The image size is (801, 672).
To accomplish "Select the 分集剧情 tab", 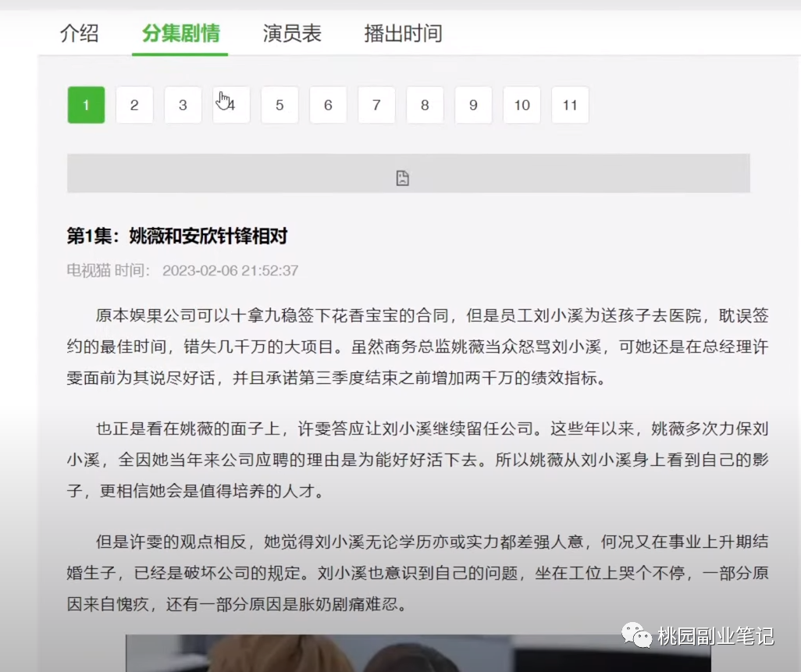I will point(180,34).
